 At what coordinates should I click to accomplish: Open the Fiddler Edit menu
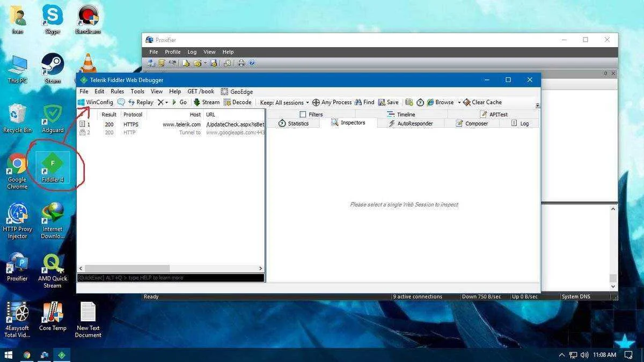99,92
